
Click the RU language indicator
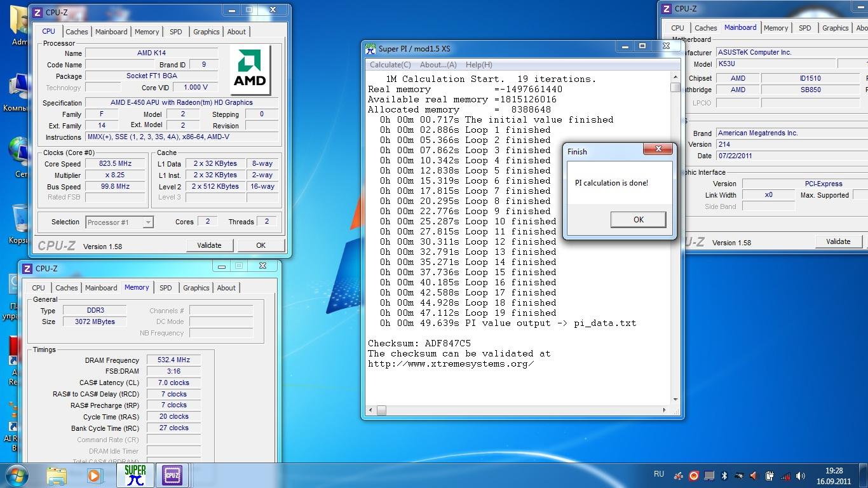(x=659, y=474)
